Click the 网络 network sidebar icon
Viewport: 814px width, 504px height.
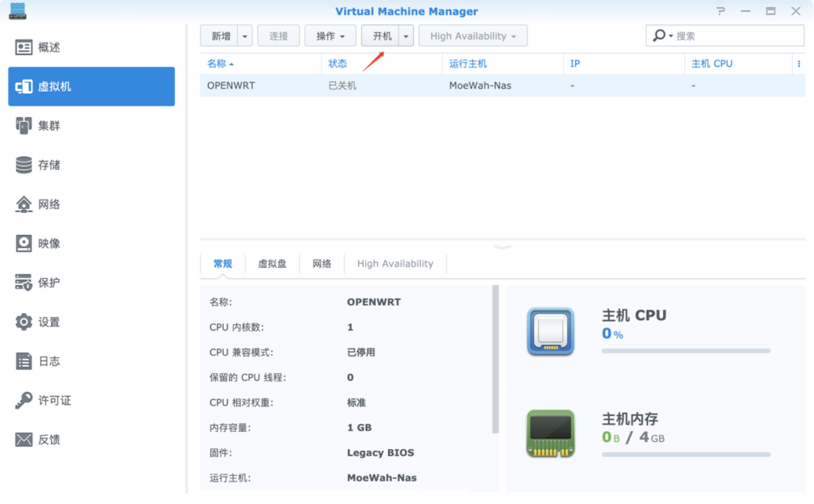tap(24, 204)
